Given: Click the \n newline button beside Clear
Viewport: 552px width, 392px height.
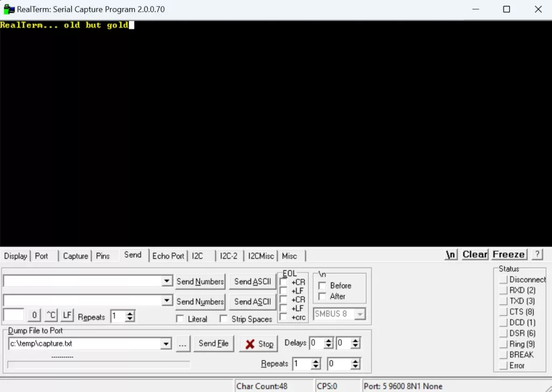Looking at the screenshot, I should point(451,255).
